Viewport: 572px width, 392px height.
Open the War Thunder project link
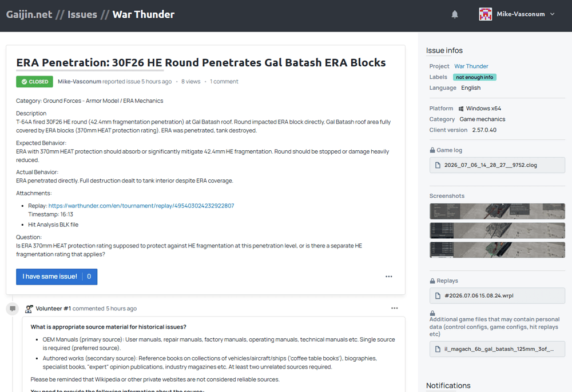tap(471, 66)
